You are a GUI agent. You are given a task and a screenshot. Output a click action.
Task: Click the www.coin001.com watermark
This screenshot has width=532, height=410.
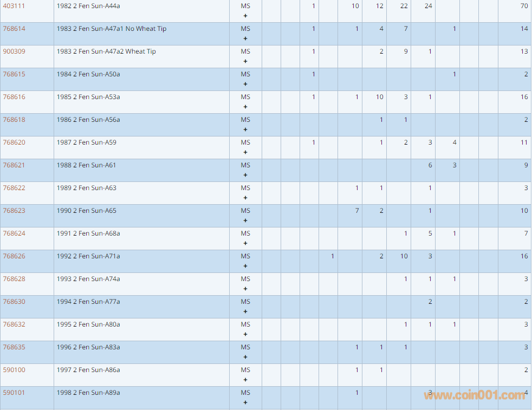click(x=474, y=395)
